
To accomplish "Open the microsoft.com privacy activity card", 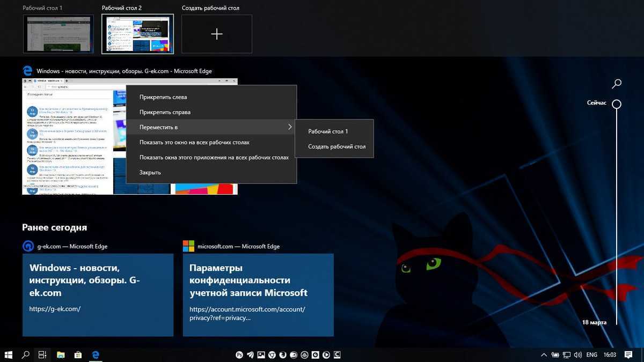I will [258, 295].
